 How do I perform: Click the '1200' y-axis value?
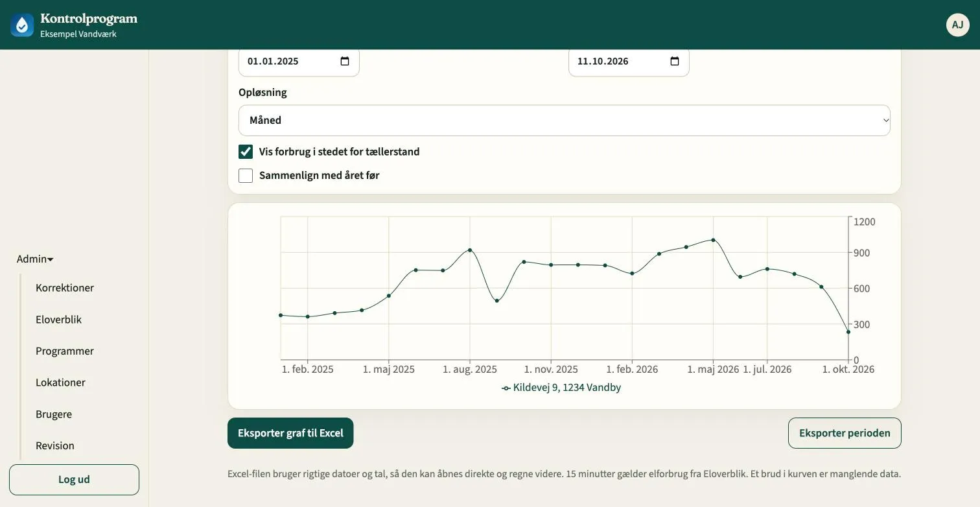tap(865, 222)
